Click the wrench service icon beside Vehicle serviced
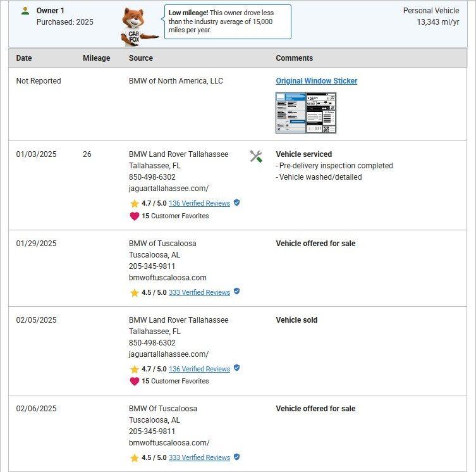Viewport: 476px width, 472px height. (256, 156)
